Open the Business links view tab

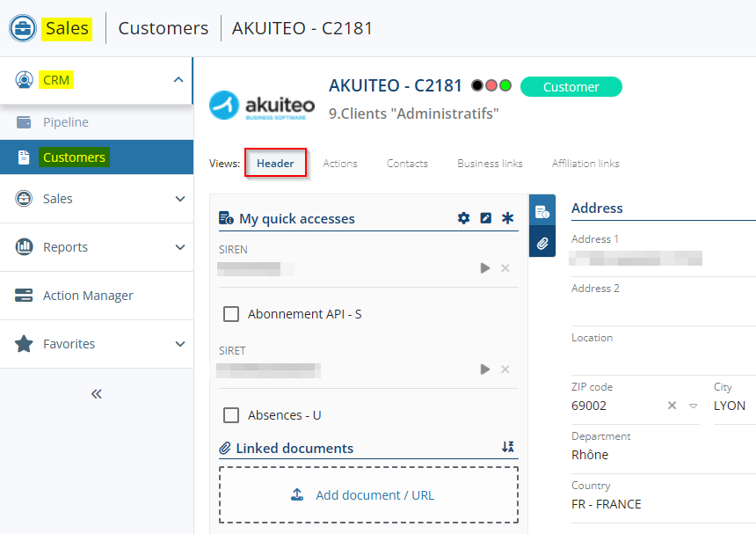(x=490, y=164)
